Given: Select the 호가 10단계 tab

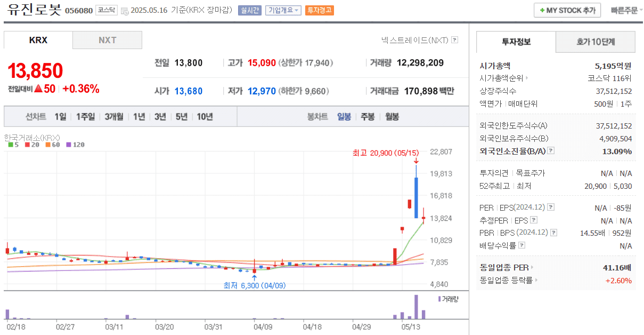Looking at the screenshot, I should click(596, 42).
